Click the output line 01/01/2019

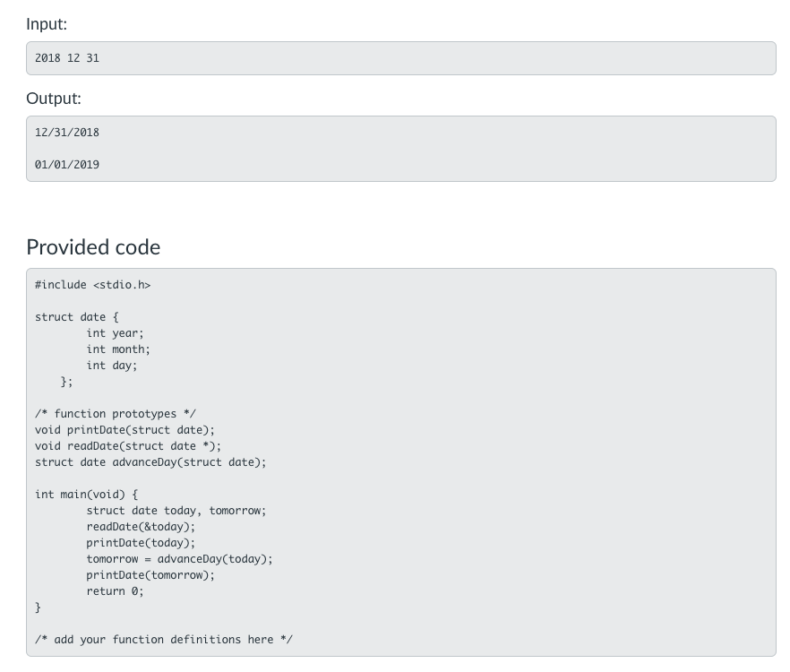point(67,165)
